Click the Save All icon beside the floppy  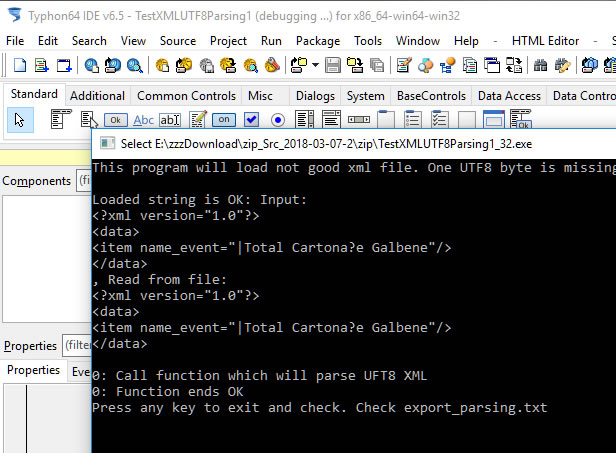click(x=355, y=65)
